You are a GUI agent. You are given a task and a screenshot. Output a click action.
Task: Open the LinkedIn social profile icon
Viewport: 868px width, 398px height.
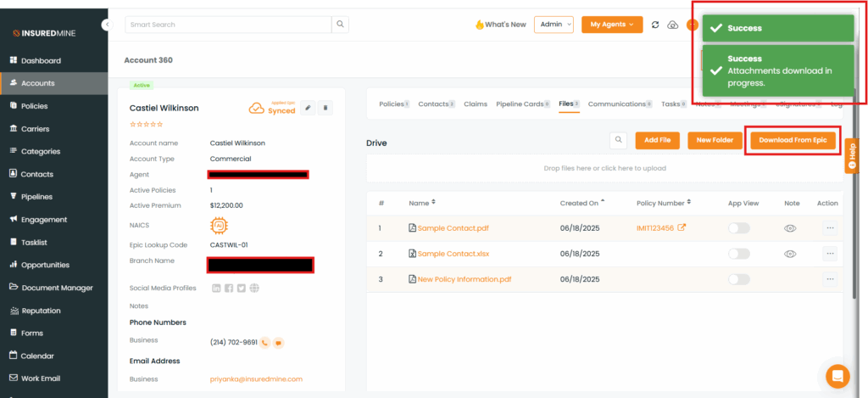click(x=216, y=288)
